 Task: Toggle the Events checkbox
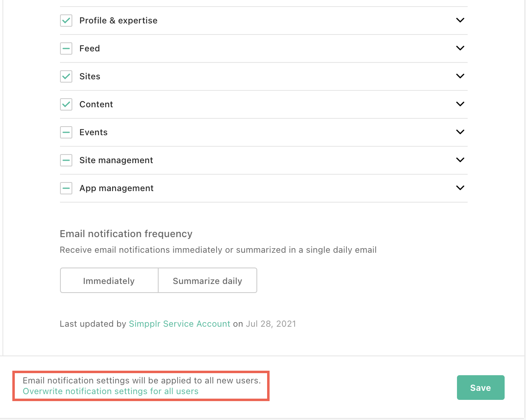66,132
